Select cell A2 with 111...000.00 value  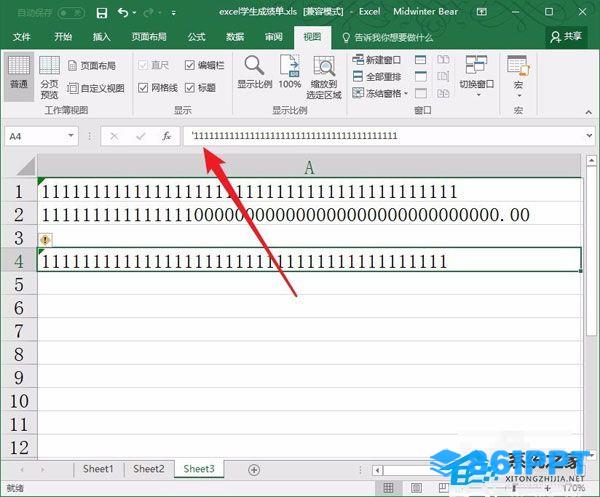(309, 214)
